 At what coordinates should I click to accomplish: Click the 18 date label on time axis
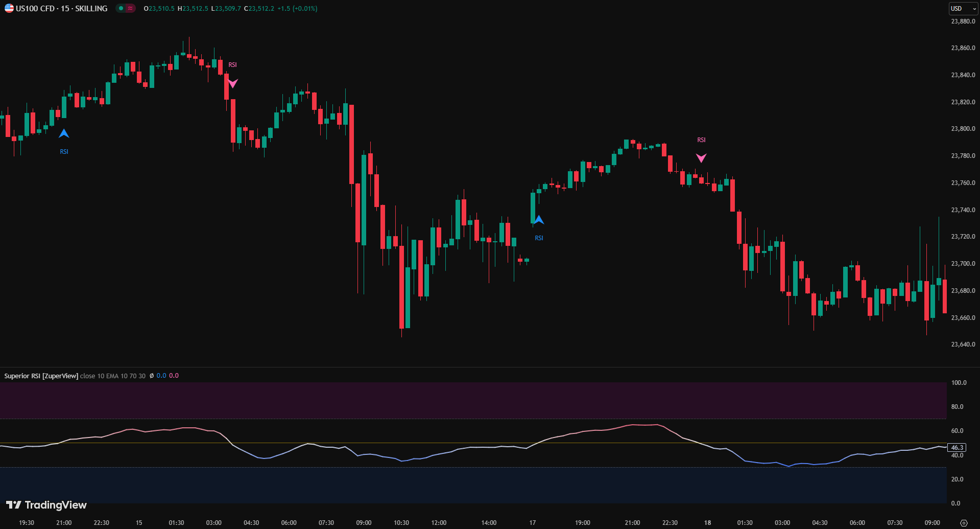(x=707, y=522)
